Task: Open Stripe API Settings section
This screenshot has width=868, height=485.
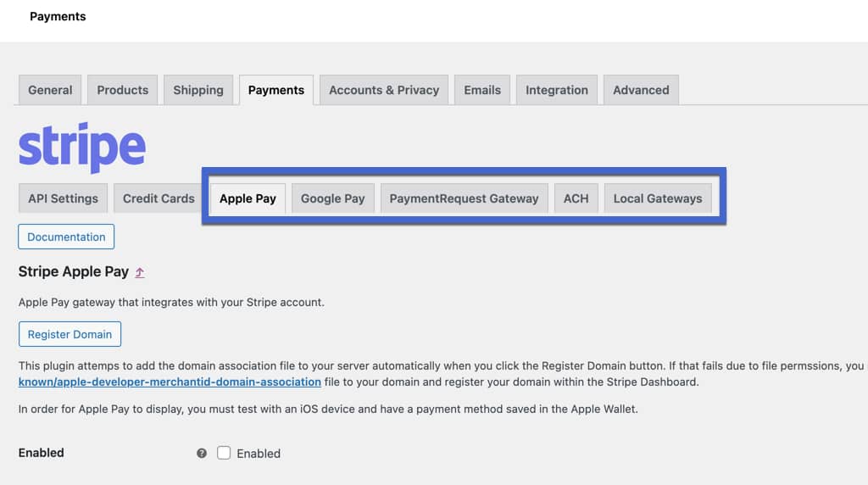Action: [x=63, y=198]
